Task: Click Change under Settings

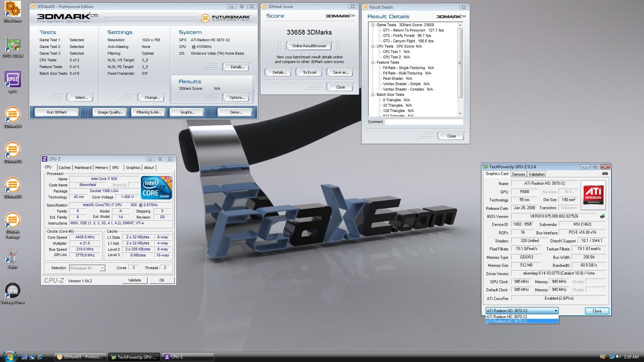Action: (152, 97)
